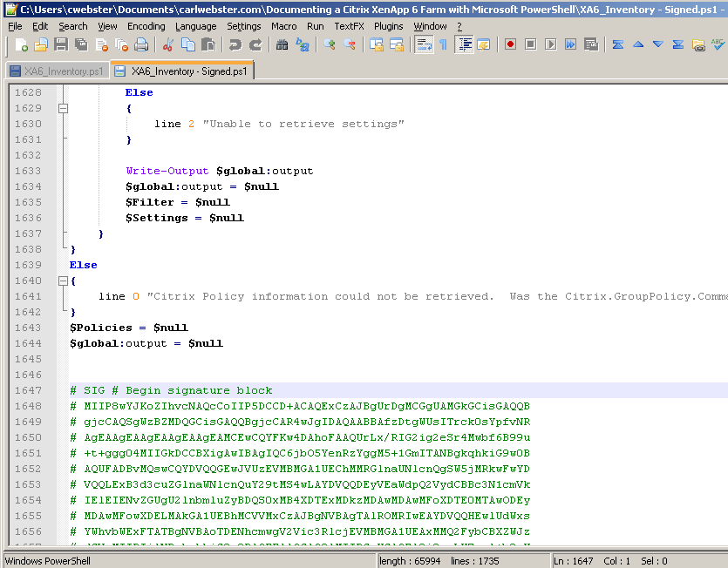
Task: Start macro recording with the red dot
Action: pyautogui.click(x=510, y=44)
